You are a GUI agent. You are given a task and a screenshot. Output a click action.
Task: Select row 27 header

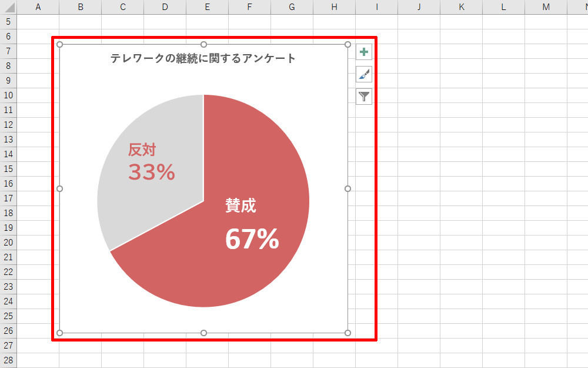(x=8, y=346)
